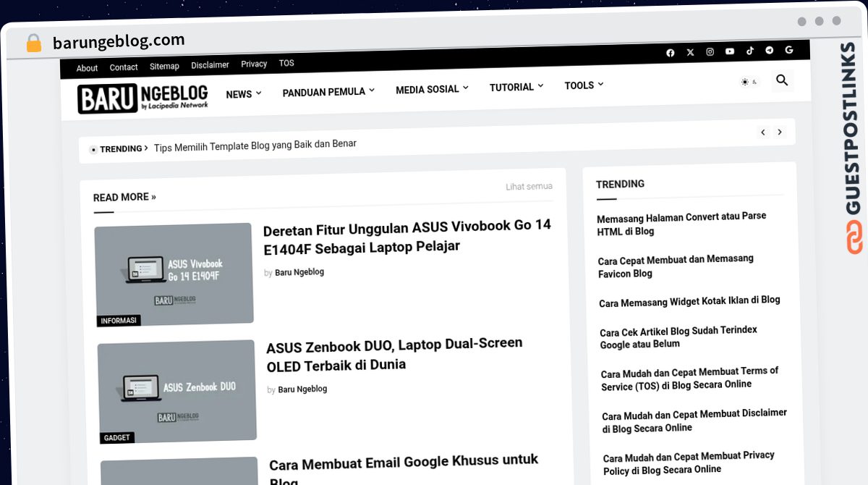This screenshot has width=868, height=485.
Task: Open the TOS page link
Action: pyautogui.click(x=286, y=63)
